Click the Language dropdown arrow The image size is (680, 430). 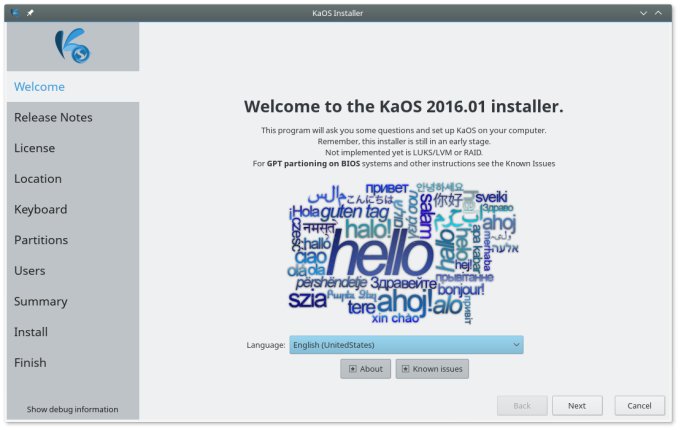point(516,345)
